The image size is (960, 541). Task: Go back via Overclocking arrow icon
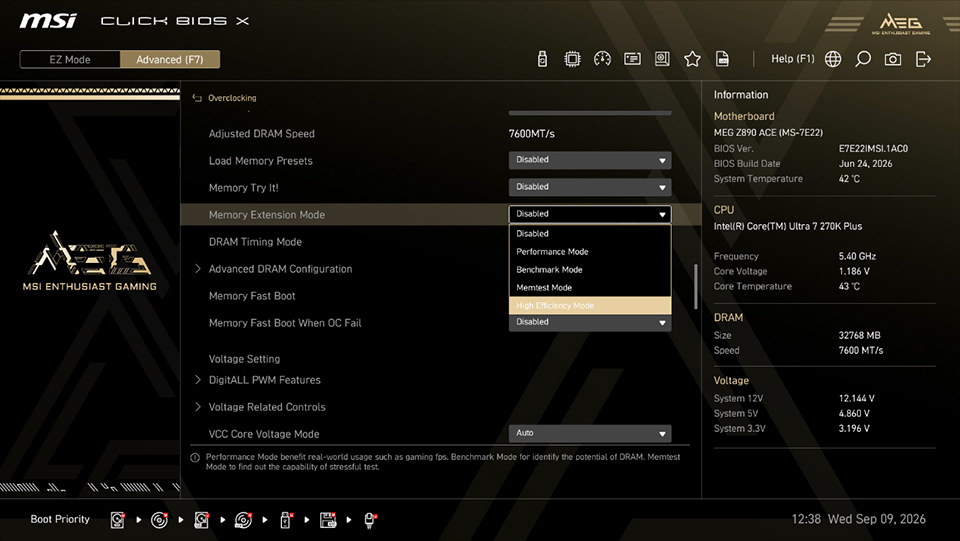(x=197, y=98)
